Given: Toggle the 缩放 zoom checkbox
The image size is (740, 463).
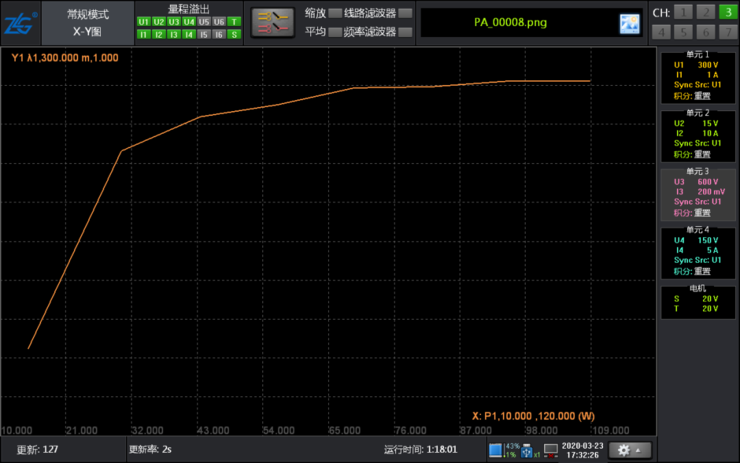Looking at the screenshot, I should point(335,13).
